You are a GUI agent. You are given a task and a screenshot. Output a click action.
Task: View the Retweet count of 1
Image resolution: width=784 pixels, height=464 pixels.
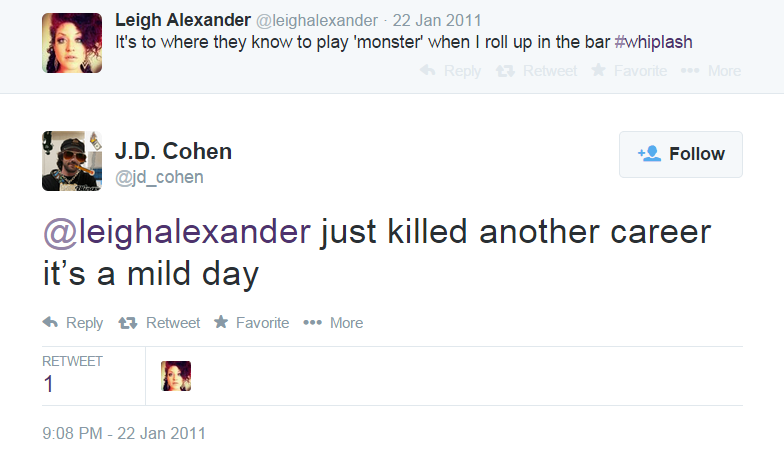[49, 384]
